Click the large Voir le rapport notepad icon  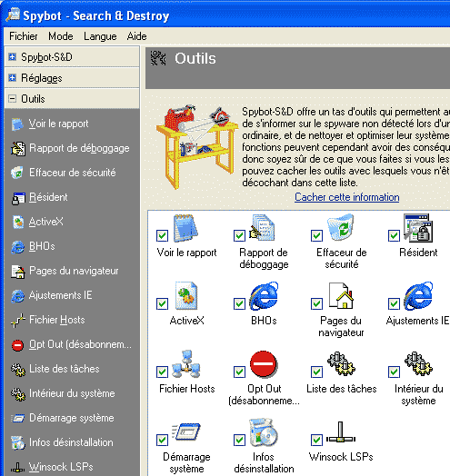tap(185, 228)
